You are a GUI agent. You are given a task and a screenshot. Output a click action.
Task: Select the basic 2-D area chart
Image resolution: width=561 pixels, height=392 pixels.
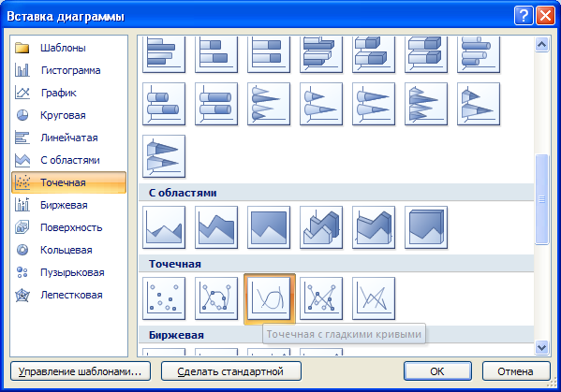click(x=164, y=227)
